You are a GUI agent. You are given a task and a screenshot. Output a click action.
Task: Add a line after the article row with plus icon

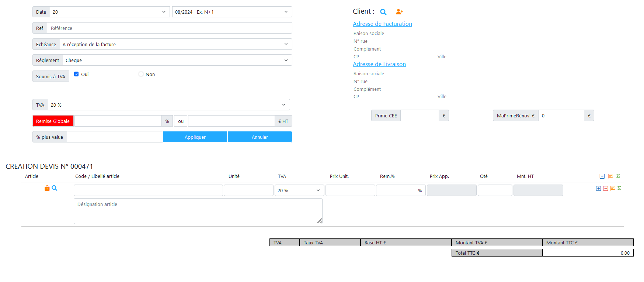pyautogui.click(x=598, y=189)
